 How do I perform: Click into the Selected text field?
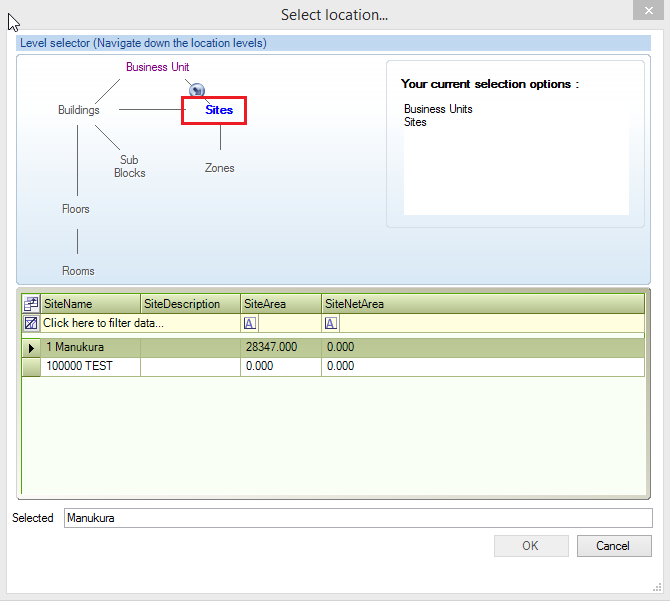coord(357,518)
